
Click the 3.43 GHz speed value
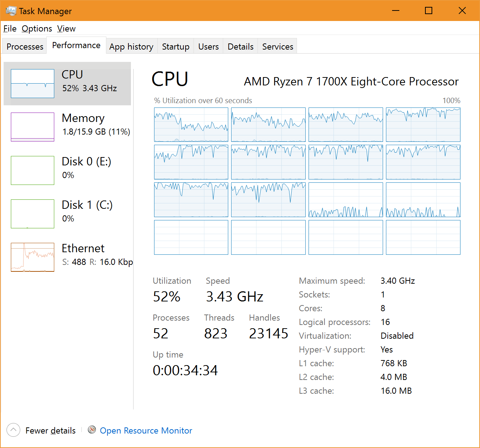click(x=235, y=297)
